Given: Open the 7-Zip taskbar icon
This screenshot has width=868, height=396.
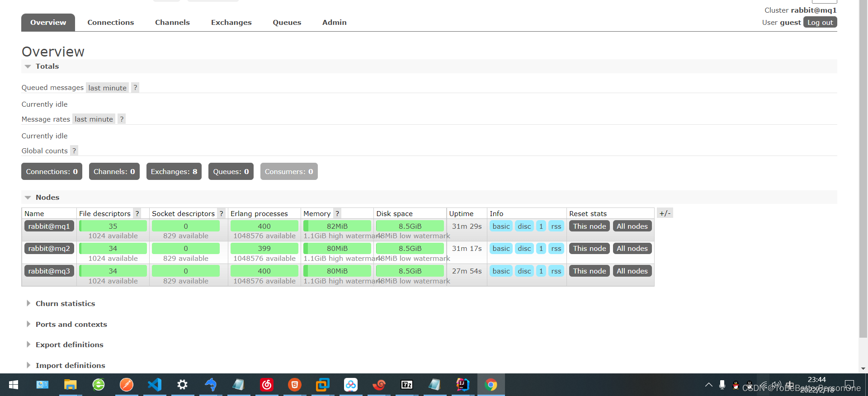Looking at the screenshot, I should [407, 385].
